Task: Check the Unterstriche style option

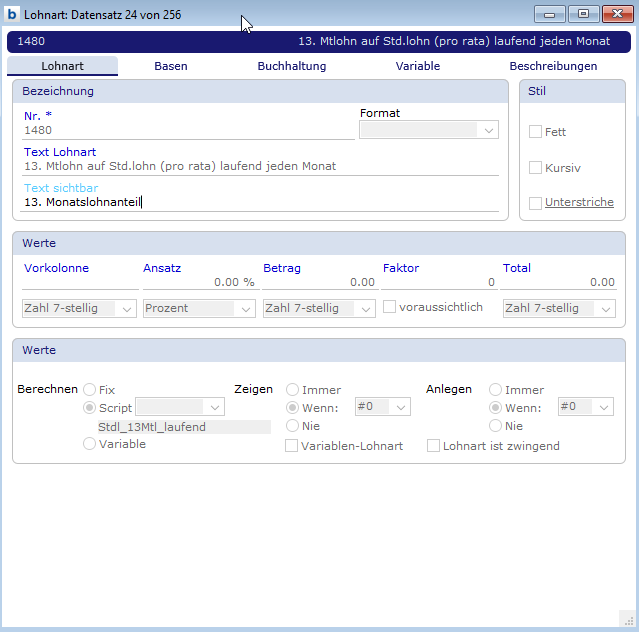Action: [x=536, y=202]
